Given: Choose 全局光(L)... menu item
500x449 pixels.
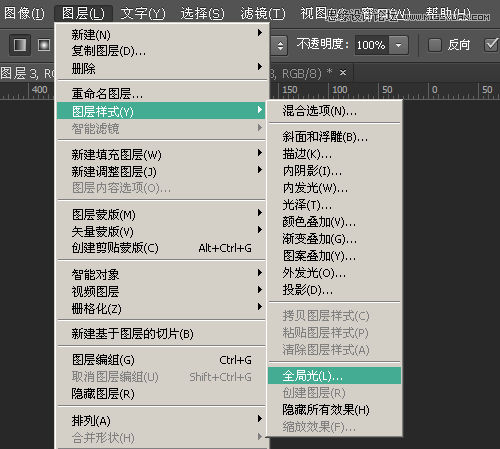Looking at the screenshot, I should pyautogui.click(x=334, y=376).
